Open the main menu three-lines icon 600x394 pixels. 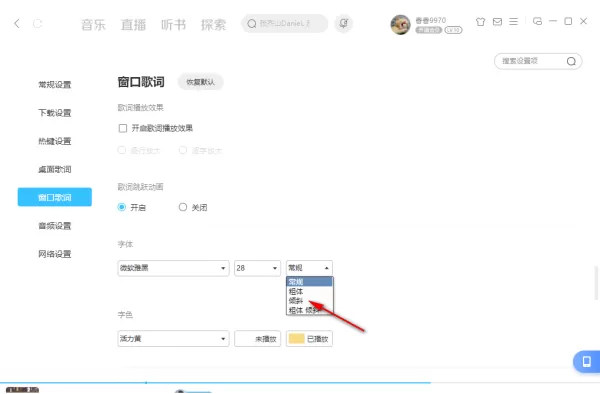(x=514, y=22)
